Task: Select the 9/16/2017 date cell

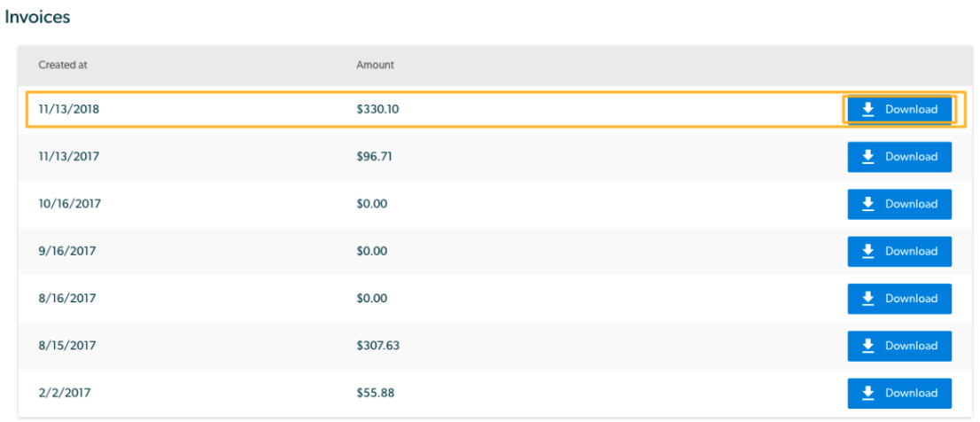Action: coord(66,251)
